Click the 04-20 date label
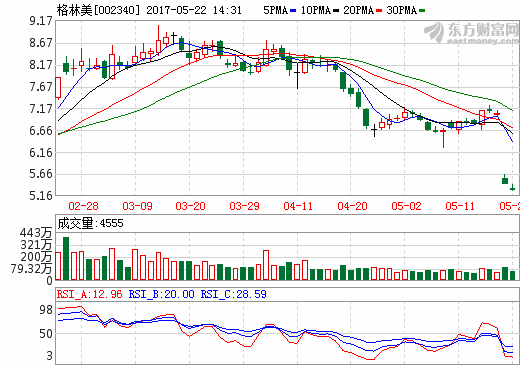Viewport: 520px width, 365px height. pos(352,206)
